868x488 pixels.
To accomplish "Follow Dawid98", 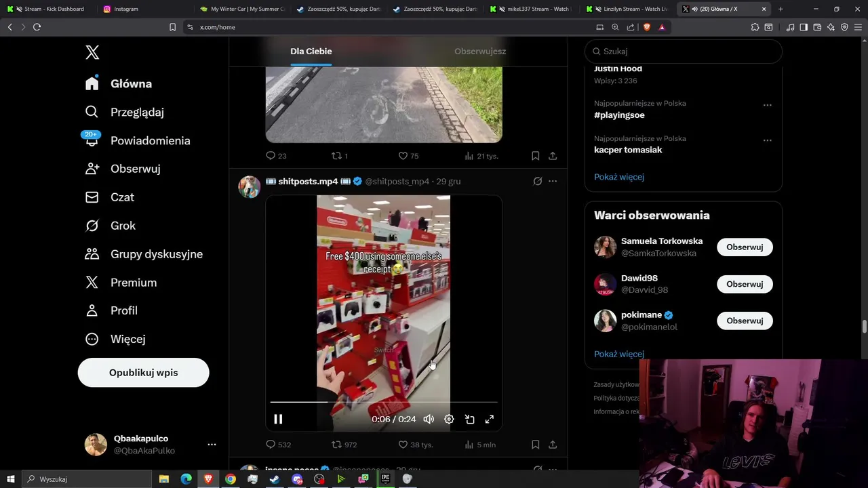I will [x=745, y=284].
